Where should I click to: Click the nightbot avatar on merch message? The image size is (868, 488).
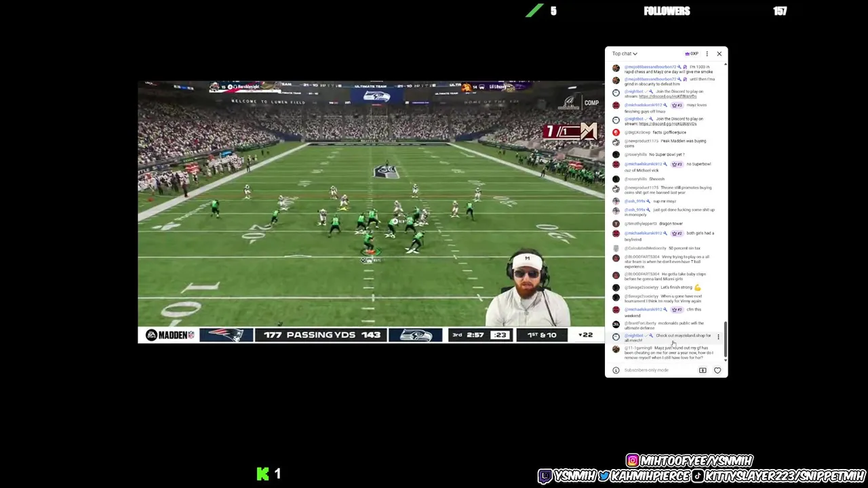(616, 337)
